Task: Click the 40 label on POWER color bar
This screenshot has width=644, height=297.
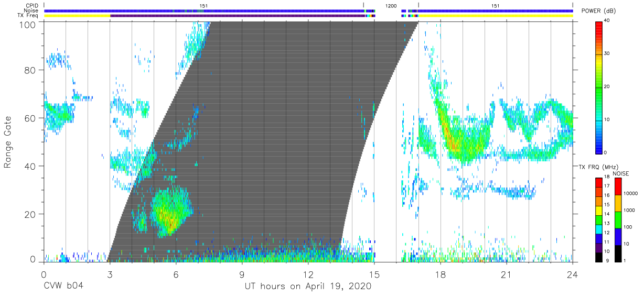Action: (608, 20)
